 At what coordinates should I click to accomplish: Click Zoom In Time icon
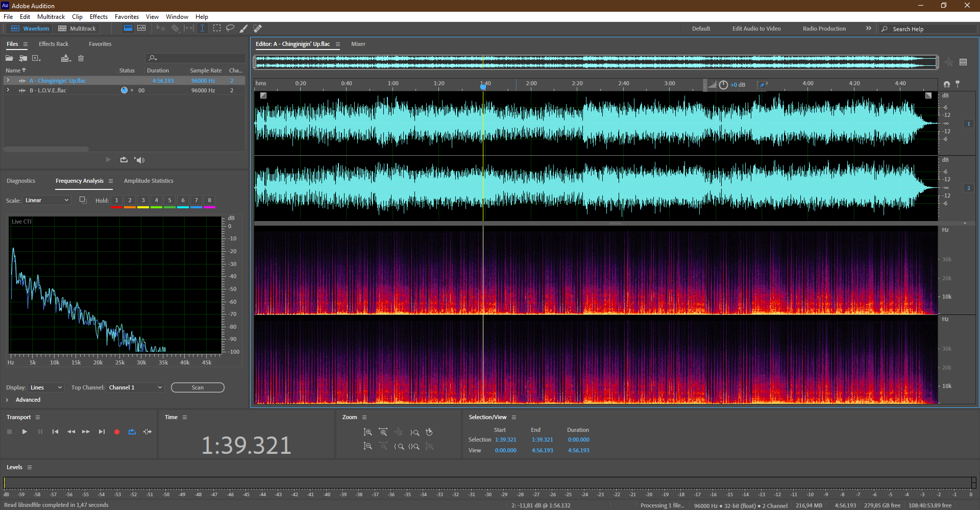coord(383,432)
